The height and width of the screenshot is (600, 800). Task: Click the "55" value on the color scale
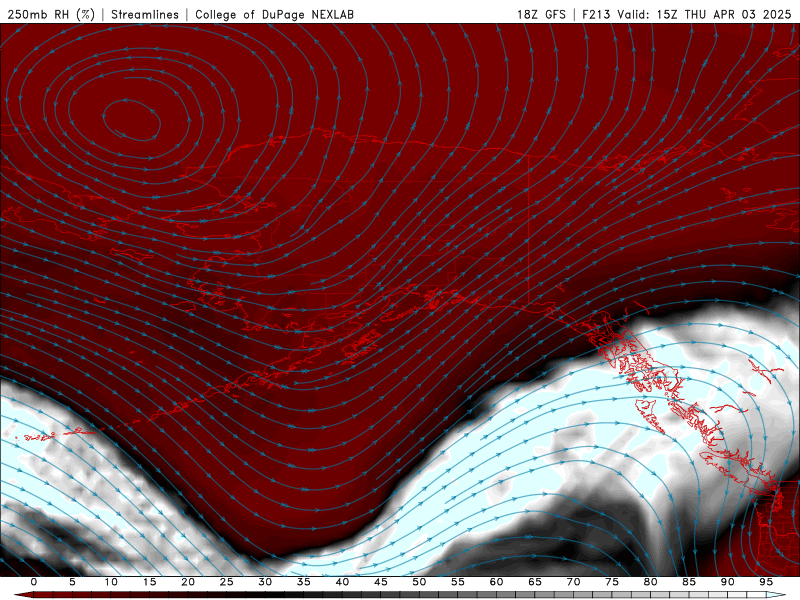coord(458,582)
